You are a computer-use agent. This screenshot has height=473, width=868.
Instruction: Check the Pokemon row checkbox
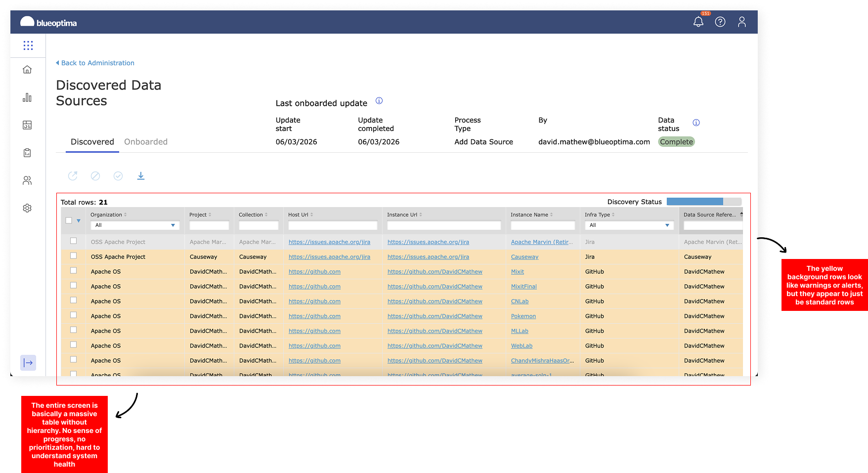pyautogui.click(x=73, y=315)
